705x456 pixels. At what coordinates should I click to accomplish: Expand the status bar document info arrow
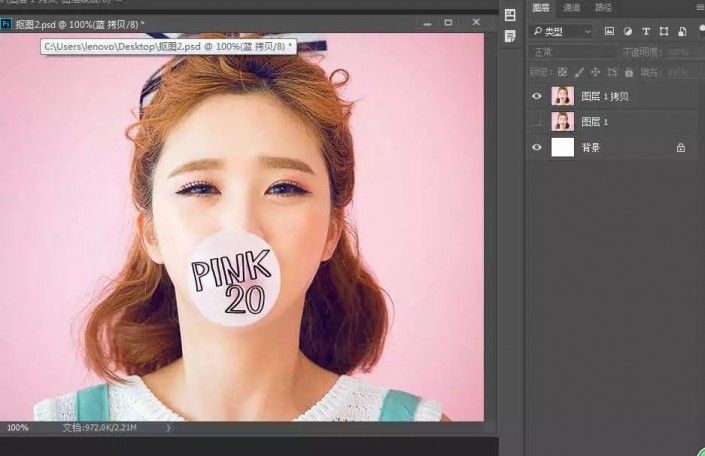tap(168, 428)
